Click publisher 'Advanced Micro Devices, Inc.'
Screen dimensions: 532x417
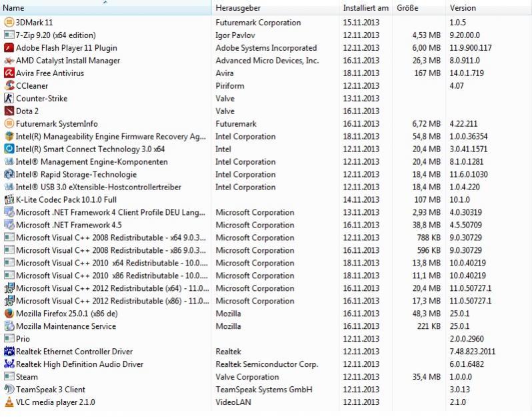tap(267, 61)
